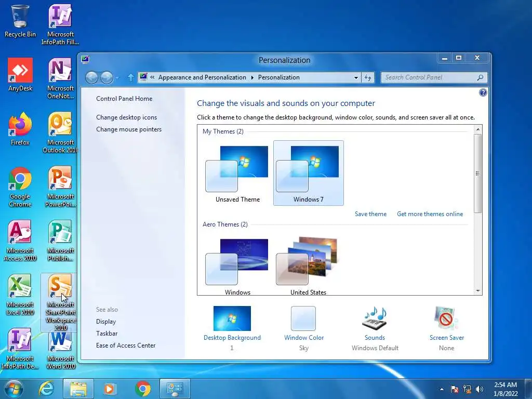
Task: Open Google Chrome from the taskbar
Action: (x=143, y=389)
